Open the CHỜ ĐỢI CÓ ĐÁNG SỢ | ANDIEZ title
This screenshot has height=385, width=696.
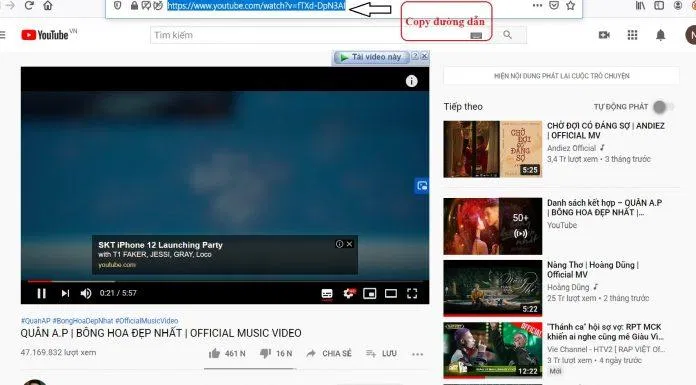[x=606, y=131]
